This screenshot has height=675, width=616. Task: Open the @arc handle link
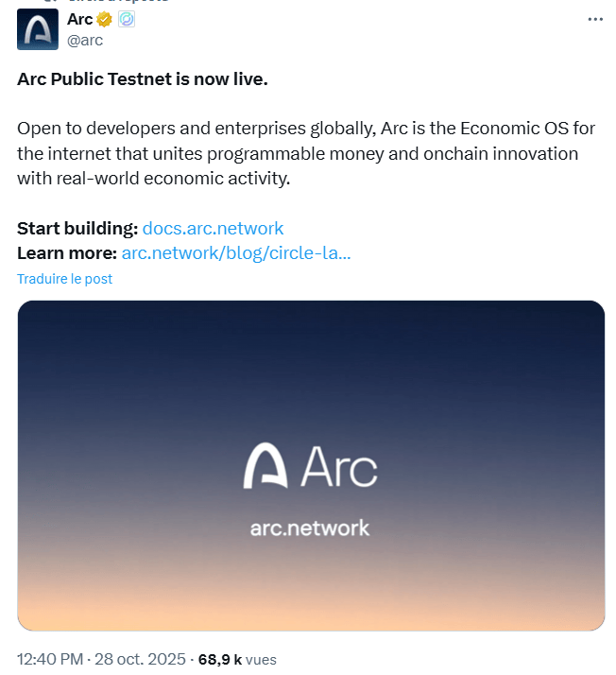84,40
